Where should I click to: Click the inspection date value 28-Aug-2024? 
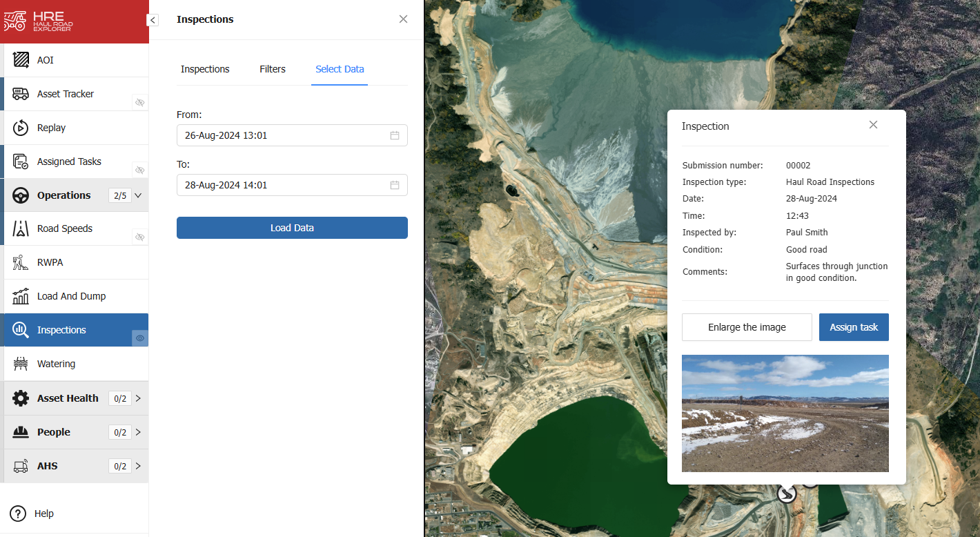click(x=812, y=199)
